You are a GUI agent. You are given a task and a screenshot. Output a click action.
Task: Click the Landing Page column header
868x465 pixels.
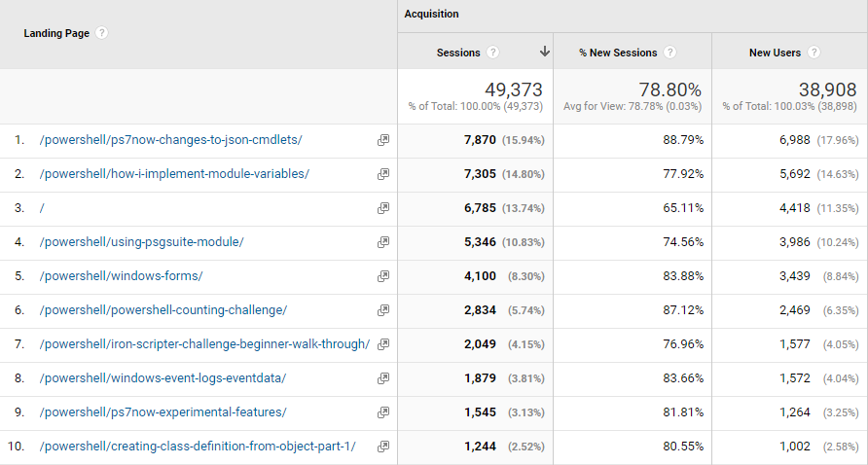(56, 33)
